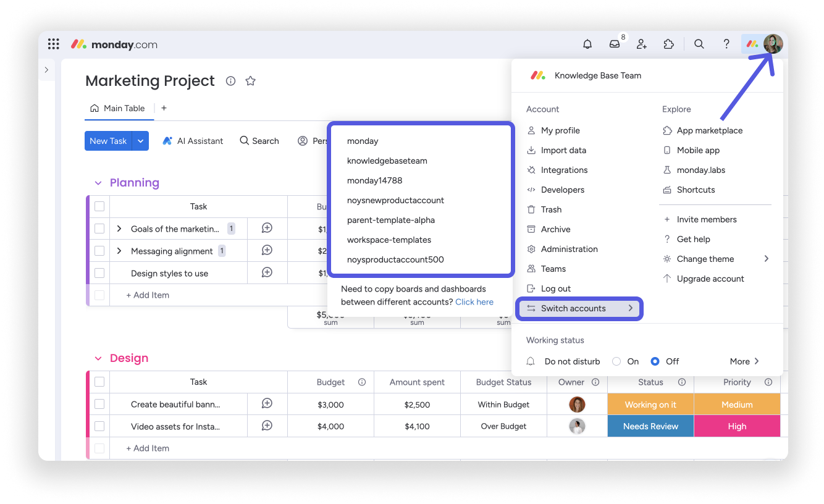Select Log out
Viewport: 824px width, 504px height.
point(548,288)
